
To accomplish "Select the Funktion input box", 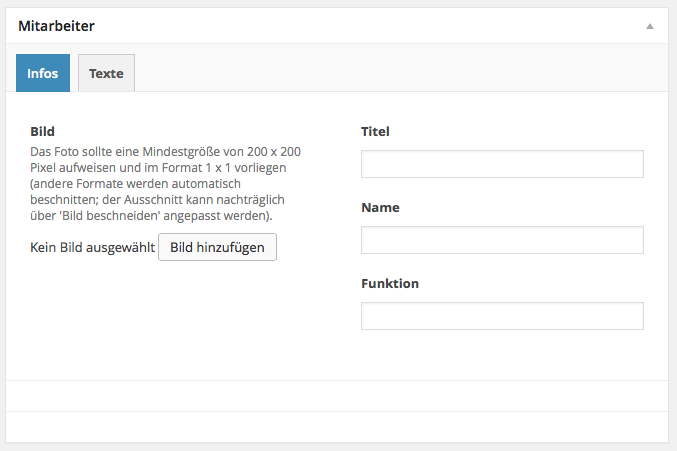I will pos(502,316).
